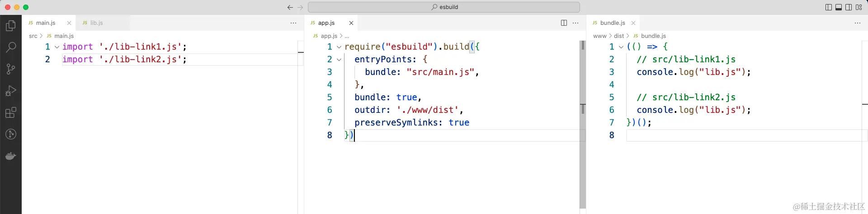868x214 pixels.
Task: Click the dist breadcrumb folder
Action: pos(619,36)
